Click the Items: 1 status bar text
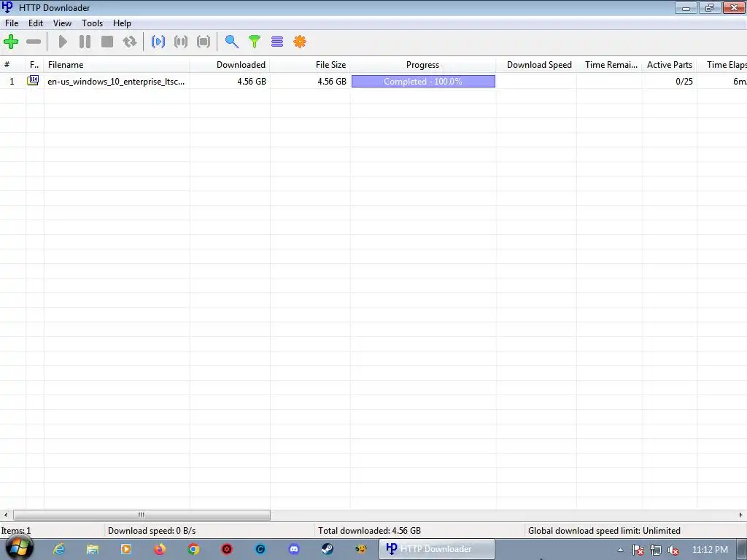The image size is (747, 560). 16,531
